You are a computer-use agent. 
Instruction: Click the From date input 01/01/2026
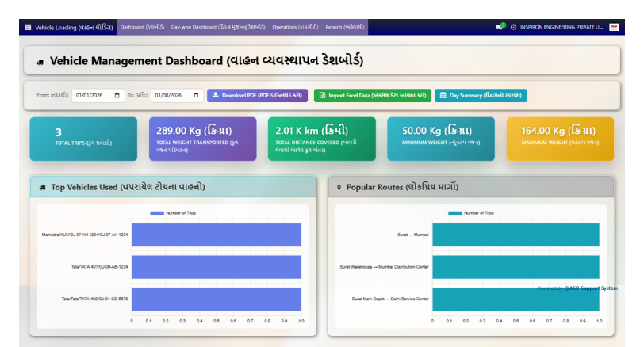coord(98,96)
